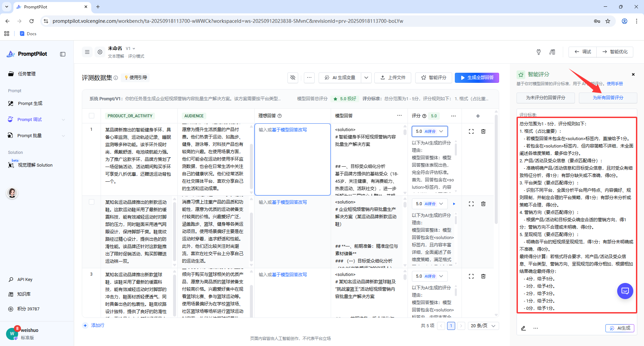Screen dimensions: 644x346
Task: Expand the second row to fullscreen
Action: click(471, 204)
